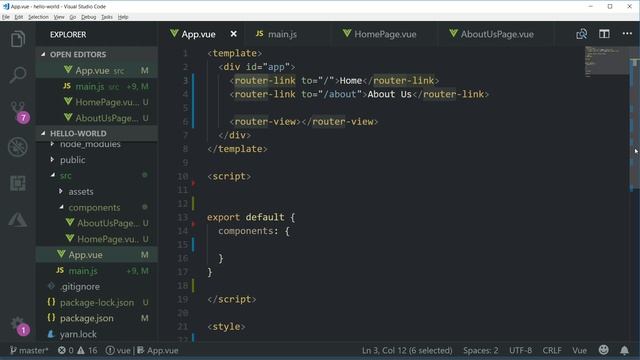Open the Manage gear icon
Screen dimensions: 640x360
[19, 325]
